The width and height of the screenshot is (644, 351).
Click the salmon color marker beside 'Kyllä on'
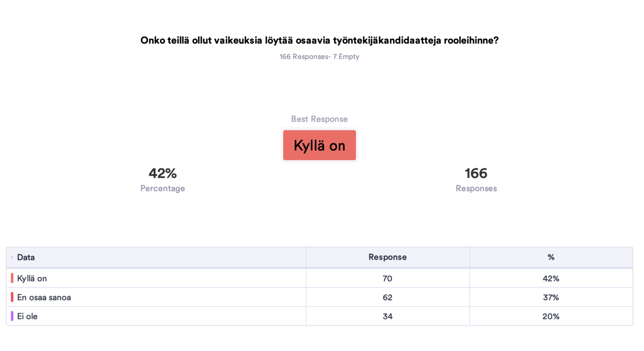tap(12, 278)
